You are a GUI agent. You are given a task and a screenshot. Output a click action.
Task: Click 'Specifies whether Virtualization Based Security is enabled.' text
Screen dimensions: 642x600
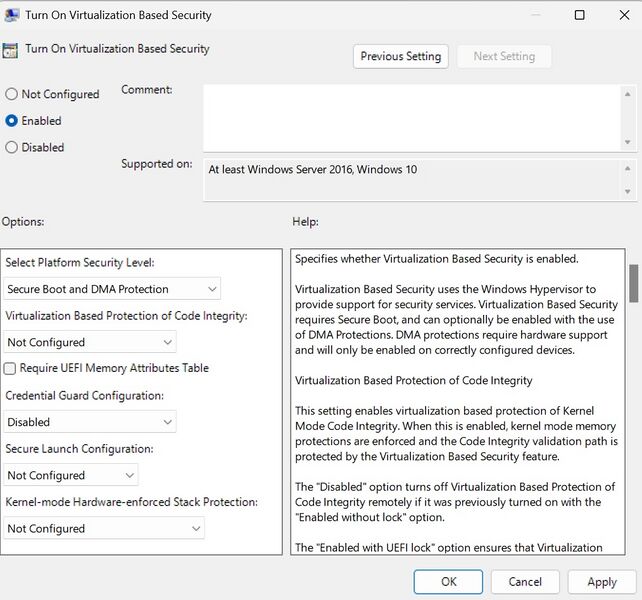tap(436, 259)
